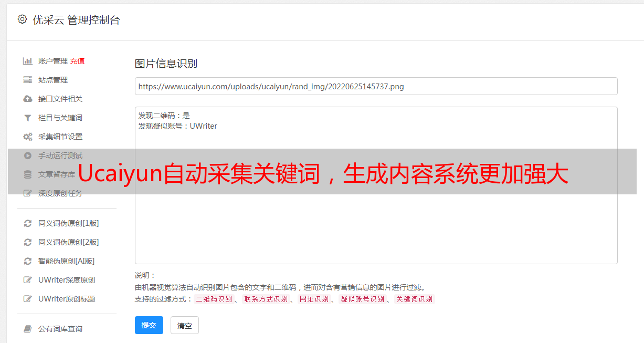This screenshot has width=644, height=343.
Task: Click the 图片信息识别 heading
Action: click(166, 64)
